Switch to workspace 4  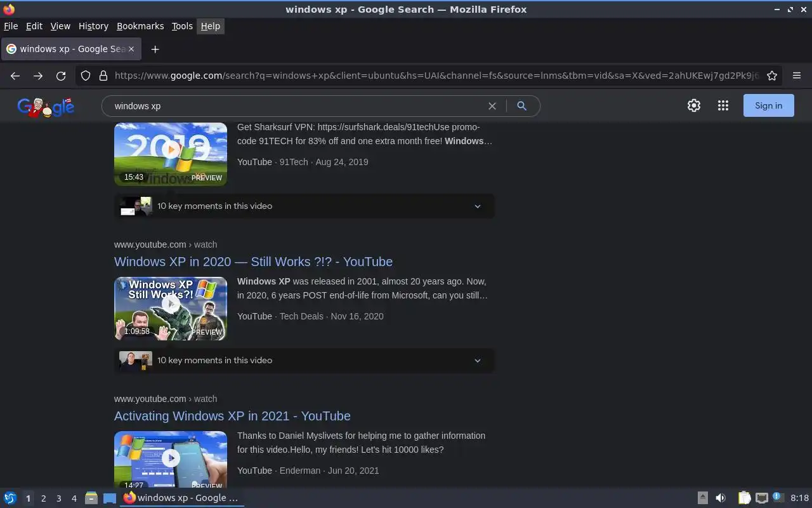[x=74, y=498]
